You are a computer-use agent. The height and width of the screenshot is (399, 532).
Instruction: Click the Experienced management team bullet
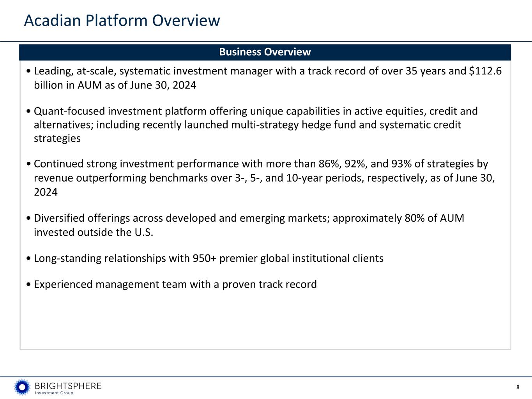pos(171,284)
